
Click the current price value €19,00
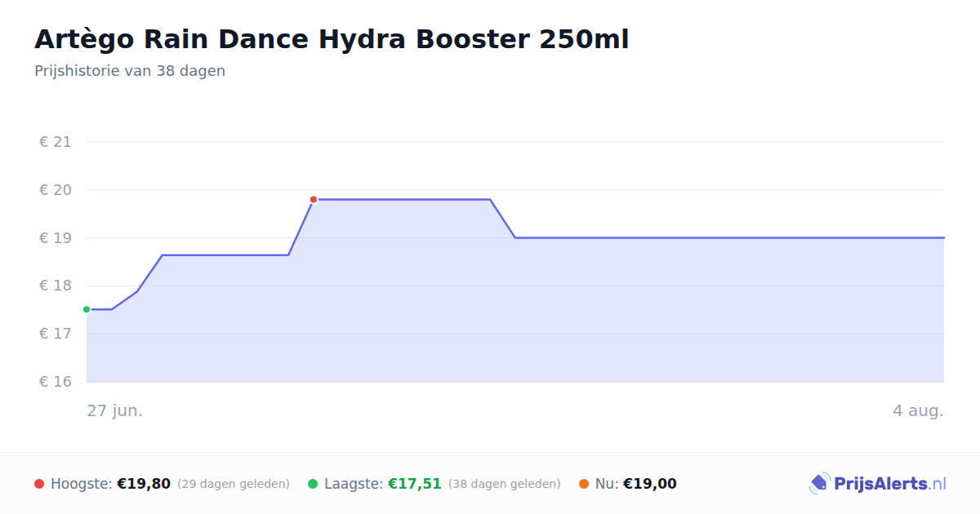click(x=650, y=484)
